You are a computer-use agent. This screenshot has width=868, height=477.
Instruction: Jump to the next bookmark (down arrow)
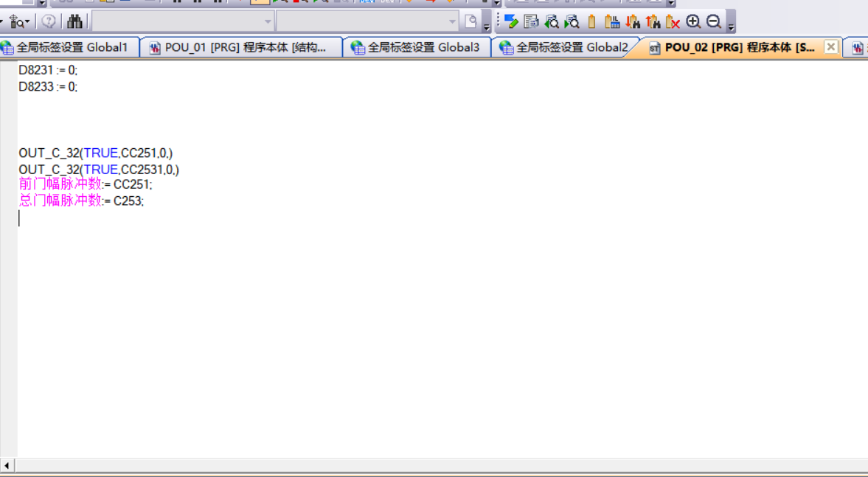click(632, 21)
